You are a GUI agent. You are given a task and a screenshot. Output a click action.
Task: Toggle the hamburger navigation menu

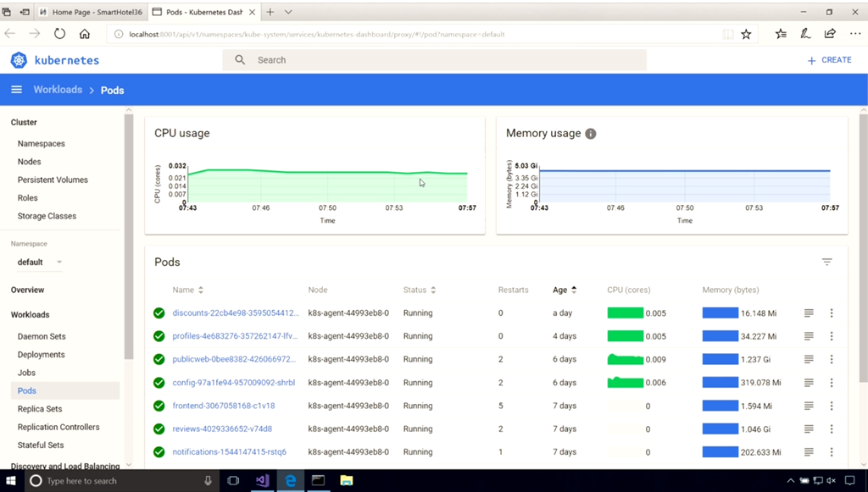16,90
